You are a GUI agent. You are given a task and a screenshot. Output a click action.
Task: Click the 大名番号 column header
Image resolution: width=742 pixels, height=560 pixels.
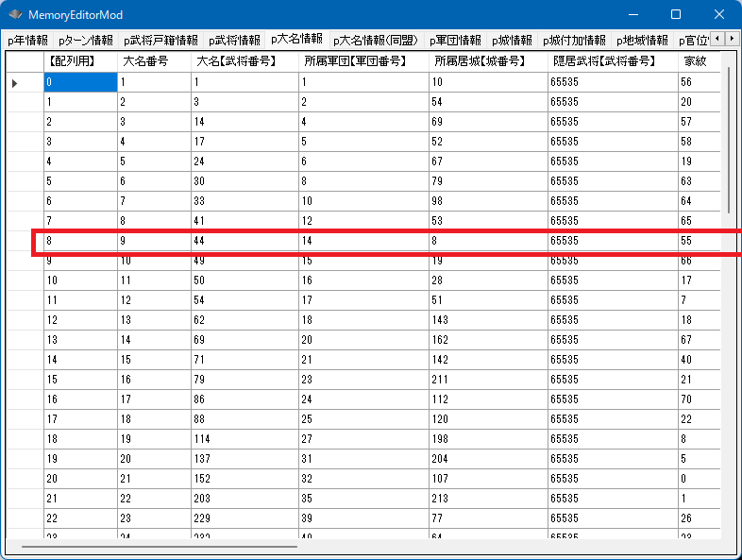pyautogui.click(x=154, y=61)
